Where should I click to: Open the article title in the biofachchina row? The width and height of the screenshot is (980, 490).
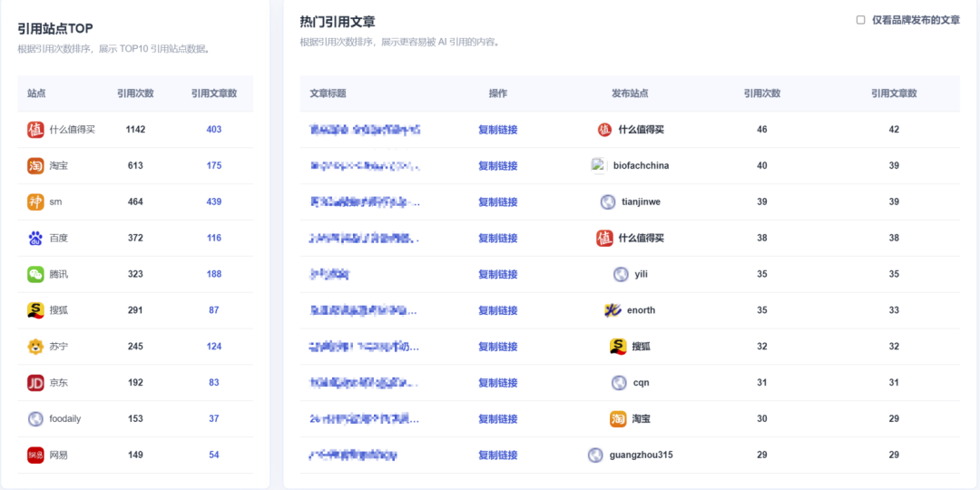coord(365,166)
